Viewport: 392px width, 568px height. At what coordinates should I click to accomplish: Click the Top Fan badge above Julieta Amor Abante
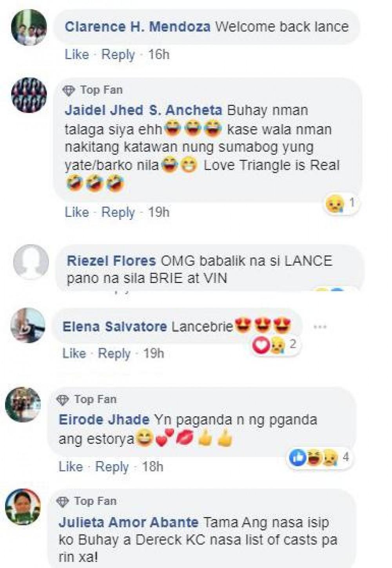[x=86, y=501]
